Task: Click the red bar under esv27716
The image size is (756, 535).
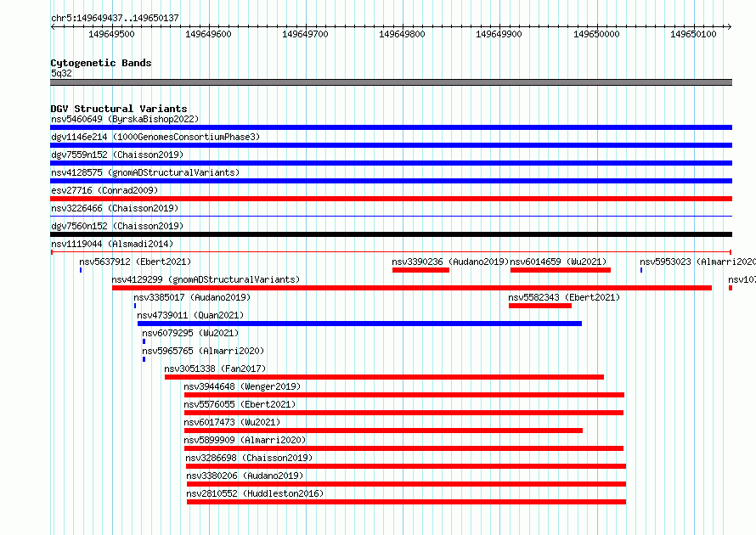Action: coord(391,199)
